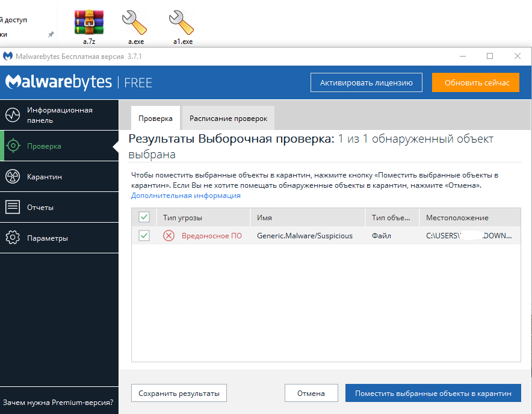Click the Settings gear icon in sidebar
Viewport: 532px width, 414px height.
tap(13, 238)
